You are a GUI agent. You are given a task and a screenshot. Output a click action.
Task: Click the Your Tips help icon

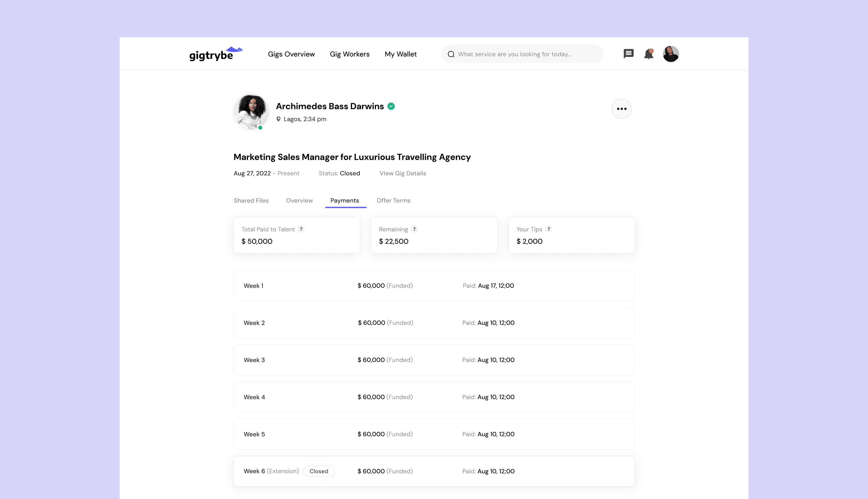coord(548,229)
